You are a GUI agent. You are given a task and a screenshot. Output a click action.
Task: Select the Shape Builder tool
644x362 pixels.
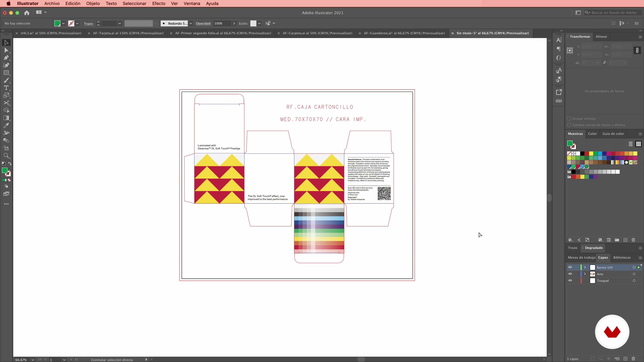[6, 110]
